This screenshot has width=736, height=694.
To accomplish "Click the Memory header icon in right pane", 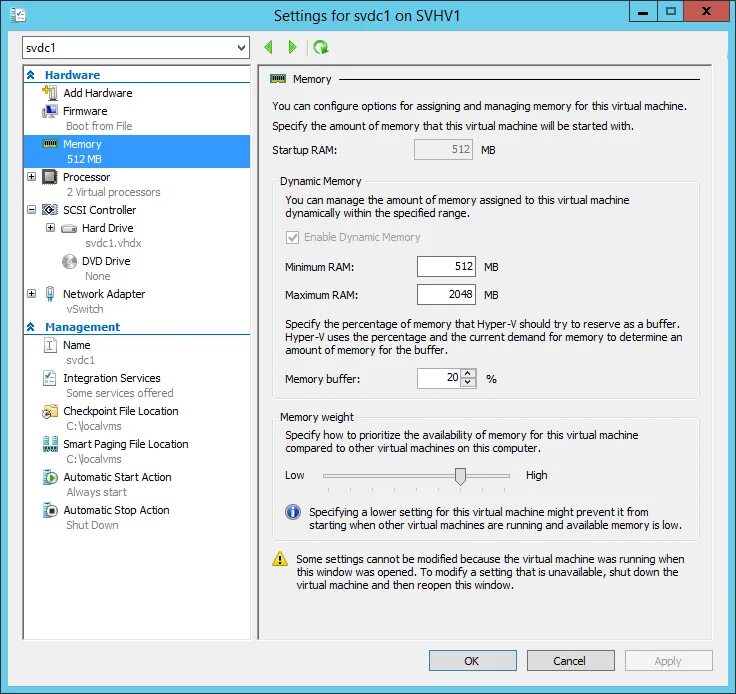I will click(x=278, y=78).
